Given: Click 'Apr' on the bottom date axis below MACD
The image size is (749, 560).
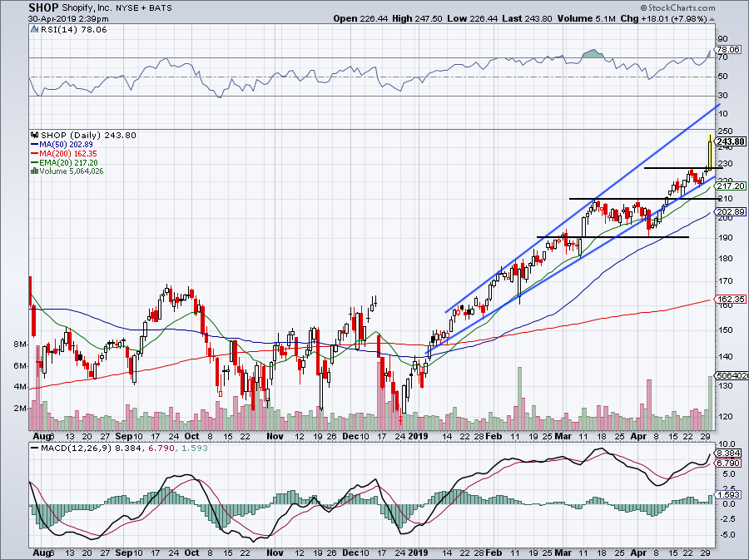Looking at the screenshot, I should click(638, 553).
